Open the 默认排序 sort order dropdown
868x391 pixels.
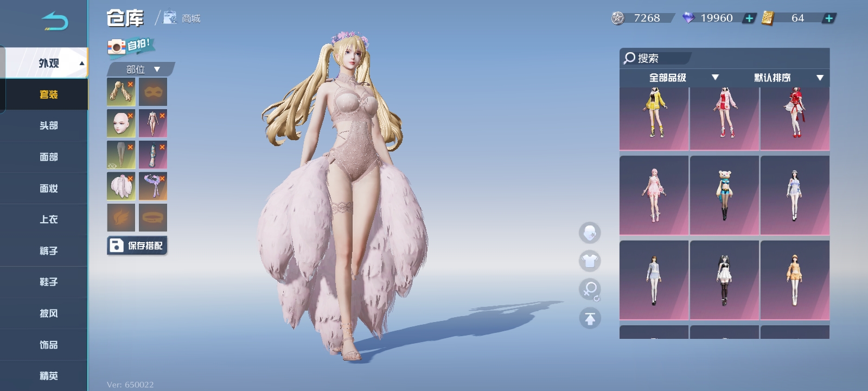(x=789, y=78)
